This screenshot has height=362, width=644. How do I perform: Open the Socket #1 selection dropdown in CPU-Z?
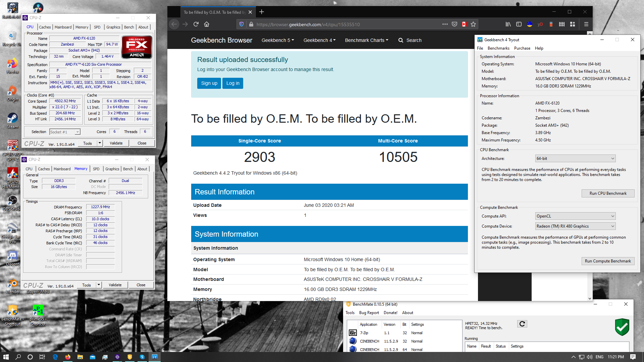click(65, 132)
